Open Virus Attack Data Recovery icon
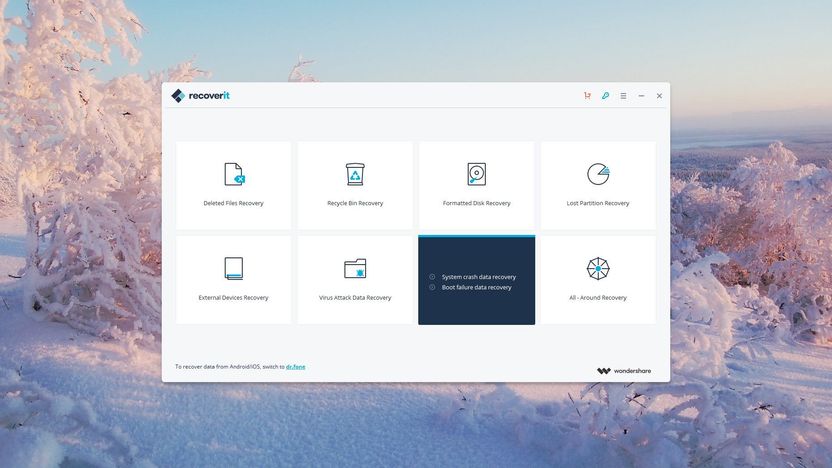The height and width of the screenshot is (468, 832). click(x=355, y=268)
